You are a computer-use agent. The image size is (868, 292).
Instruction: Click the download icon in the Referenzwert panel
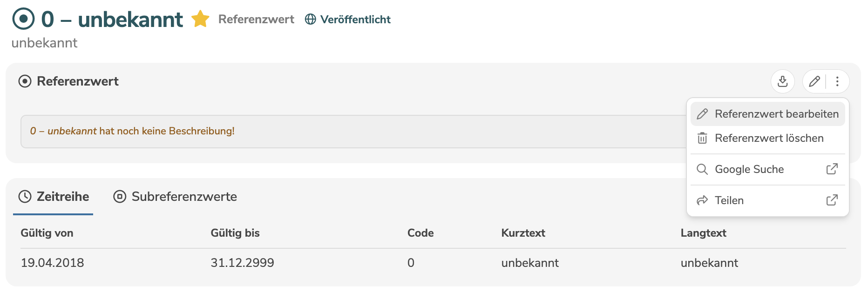pos(782,81)
